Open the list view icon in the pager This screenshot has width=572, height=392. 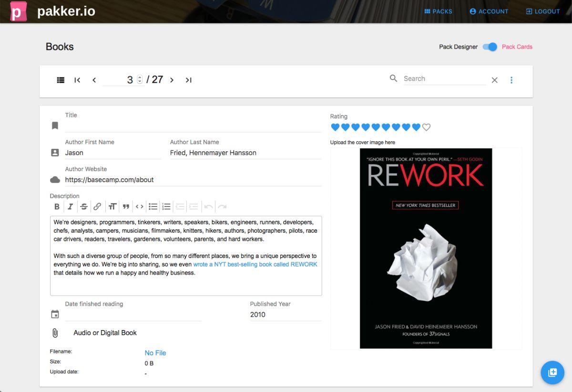tap(61, 80)
